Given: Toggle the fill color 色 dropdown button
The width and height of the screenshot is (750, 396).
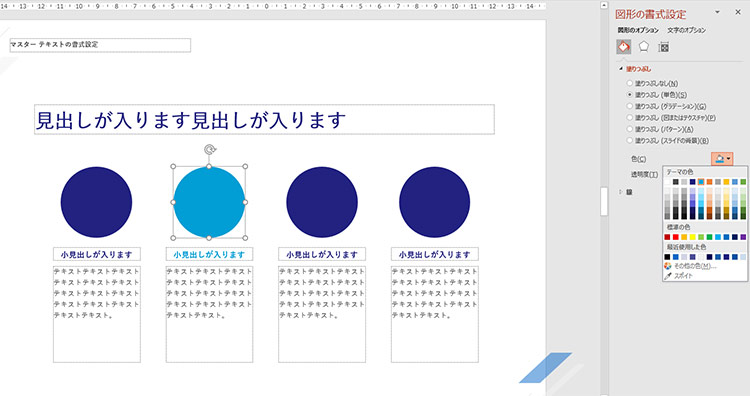Looking at the screenshot, I should (x=722, y=159).
